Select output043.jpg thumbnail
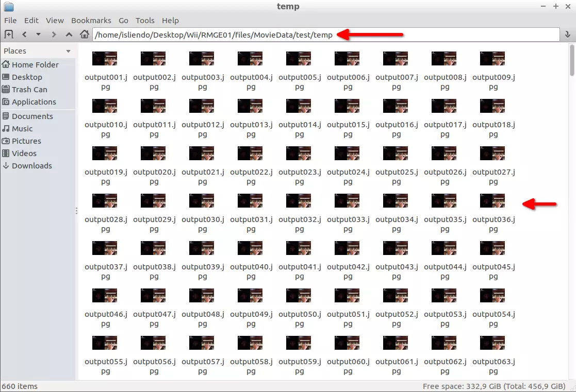This screenshot has height=392, width=576. tap(396, 248)
